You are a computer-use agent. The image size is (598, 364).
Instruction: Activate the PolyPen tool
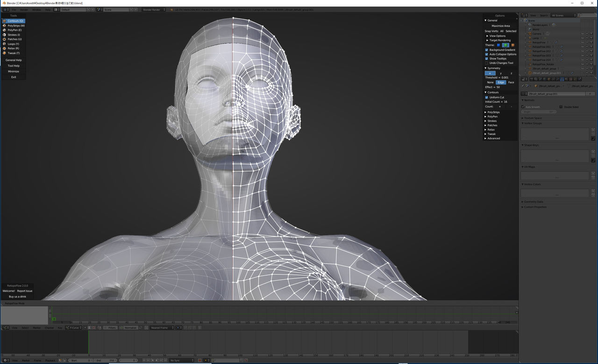[x=14, y=30]
